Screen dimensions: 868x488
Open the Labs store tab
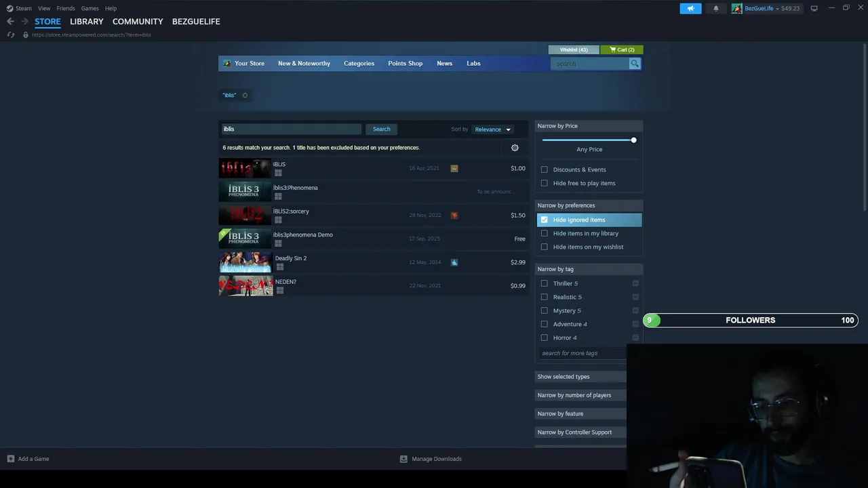pos(473,64)
